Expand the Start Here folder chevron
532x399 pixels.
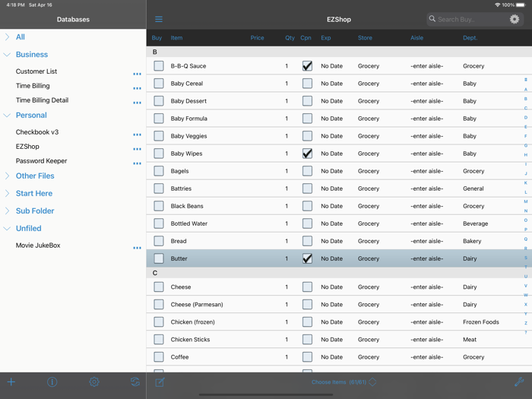coord(7,193)
